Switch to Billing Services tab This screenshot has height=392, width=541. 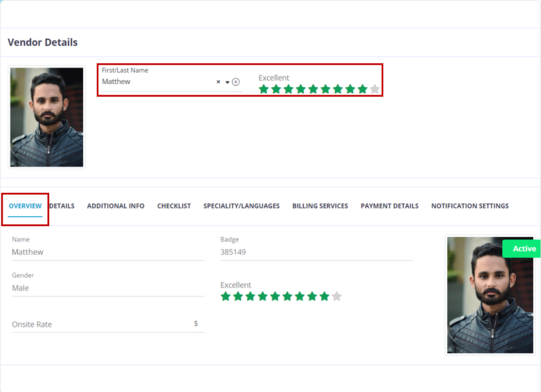click(x=320, y=206)
